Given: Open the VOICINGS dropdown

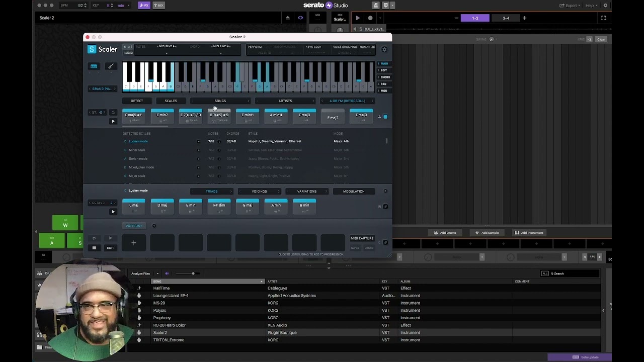Looking at the screenshot, I should click(x=259, y=192).
